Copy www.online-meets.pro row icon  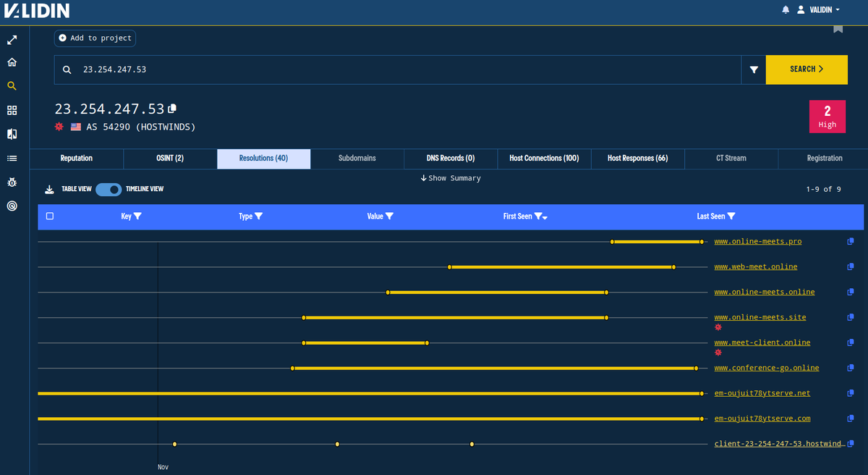[x=851, y=241]
